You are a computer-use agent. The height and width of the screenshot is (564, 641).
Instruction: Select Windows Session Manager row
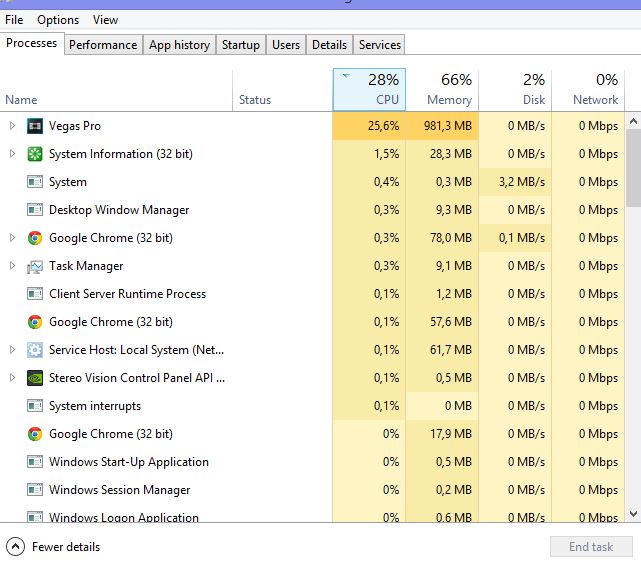(312, 490)
